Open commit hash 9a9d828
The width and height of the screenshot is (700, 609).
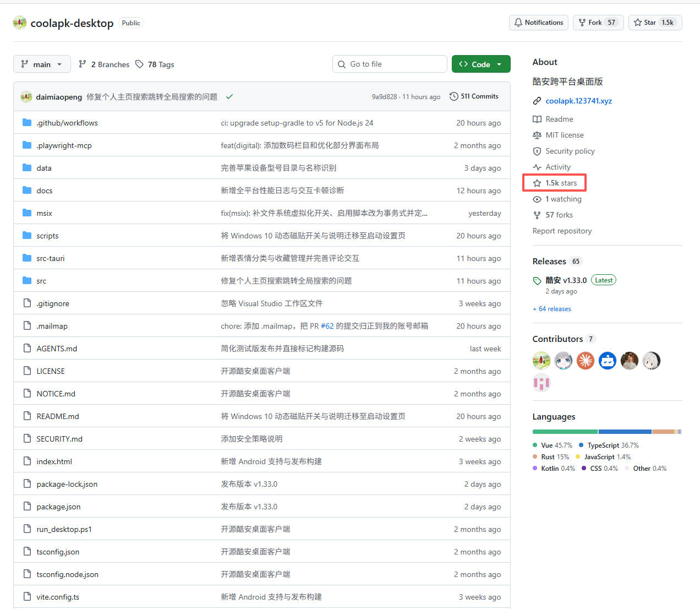pyautogui.click(x=384, y=97)
